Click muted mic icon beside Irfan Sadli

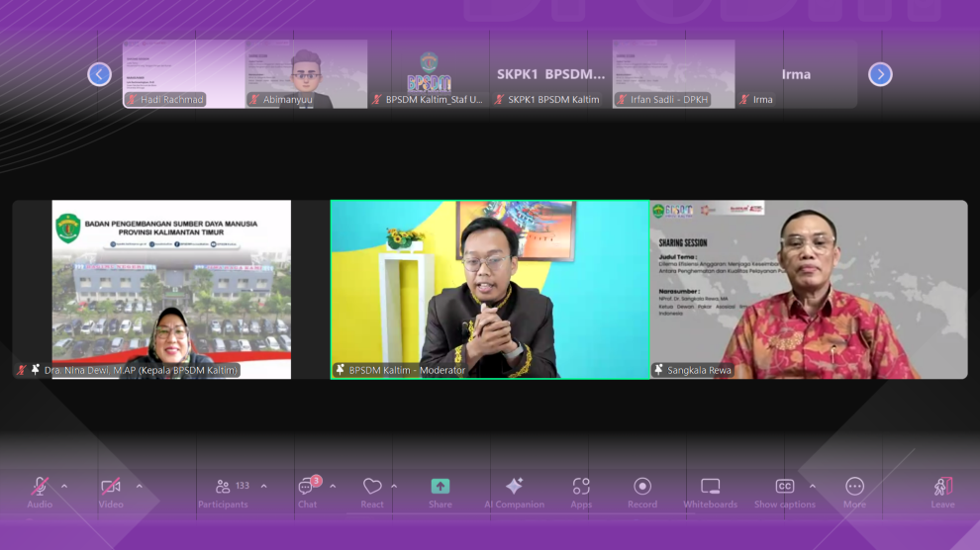pyautogui.click(x=622, y=99)
